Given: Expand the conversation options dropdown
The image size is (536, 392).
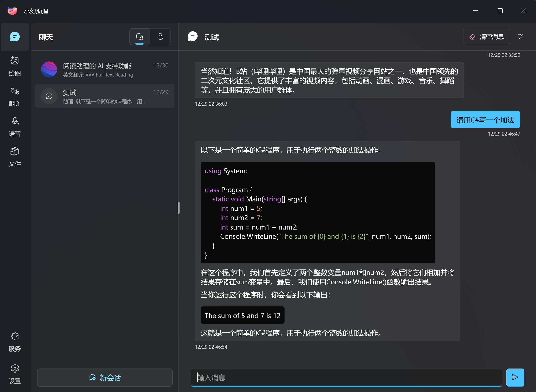Looking at the screenshot, I should 521,37.
